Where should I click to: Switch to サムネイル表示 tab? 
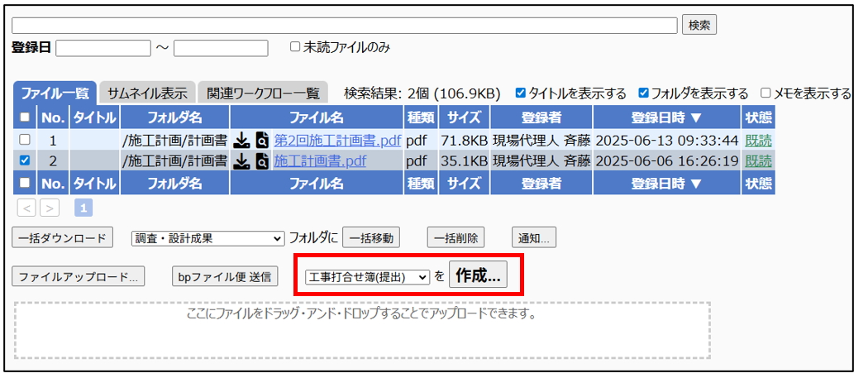point(147,93)
